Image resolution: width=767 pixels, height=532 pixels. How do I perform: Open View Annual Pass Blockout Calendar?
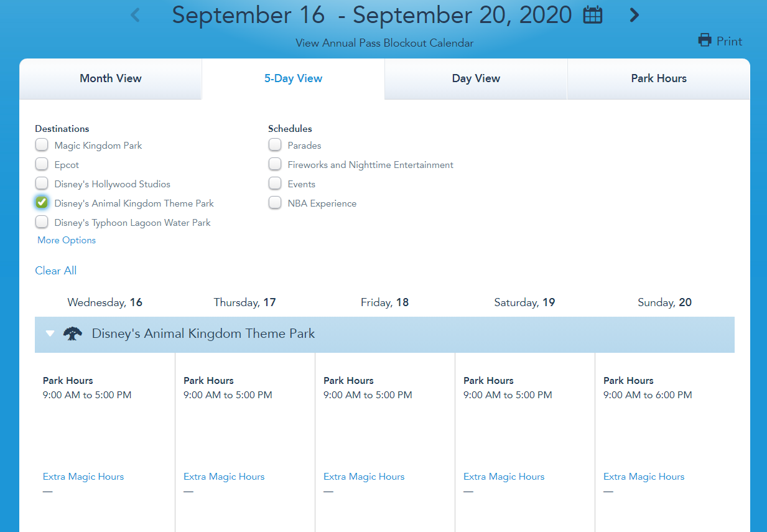tap(384, 44)
